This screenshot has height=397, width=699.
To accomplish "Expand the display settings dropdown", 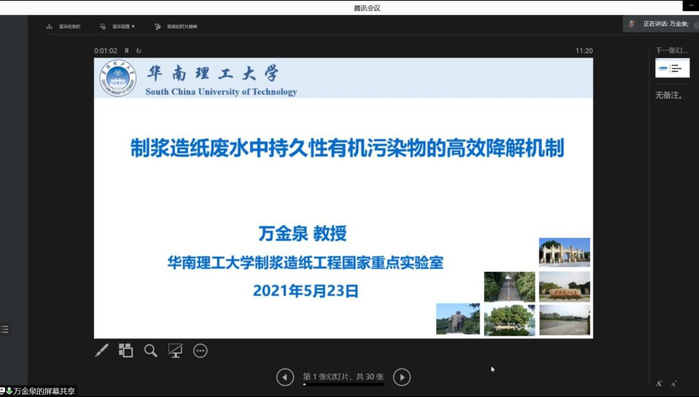I will 118,27.
